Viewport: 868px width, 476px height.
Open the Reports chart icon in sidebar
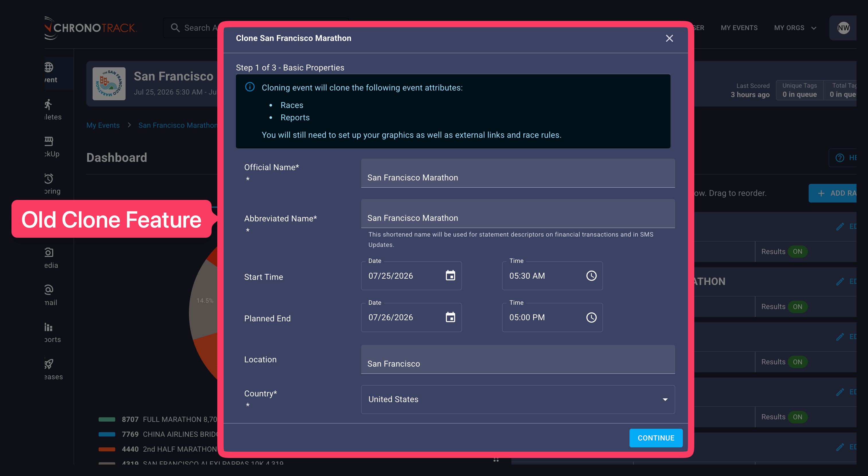[x=48, y=327]
